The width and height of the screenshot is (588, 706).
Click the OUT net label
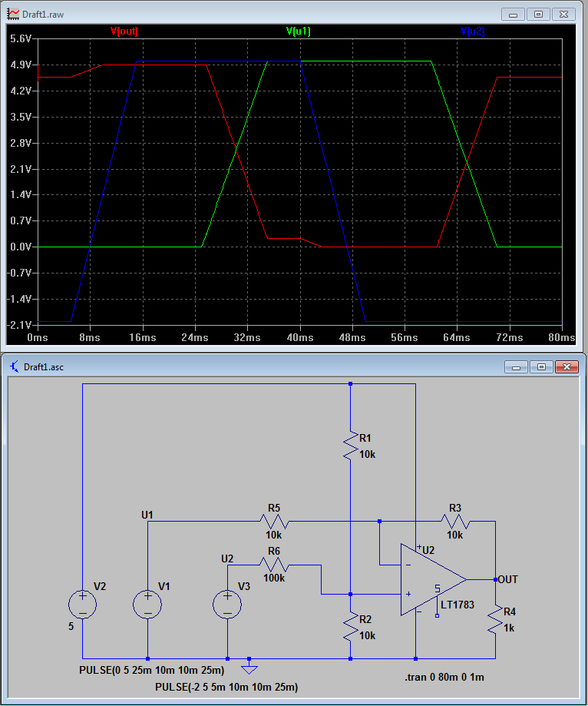508,579
